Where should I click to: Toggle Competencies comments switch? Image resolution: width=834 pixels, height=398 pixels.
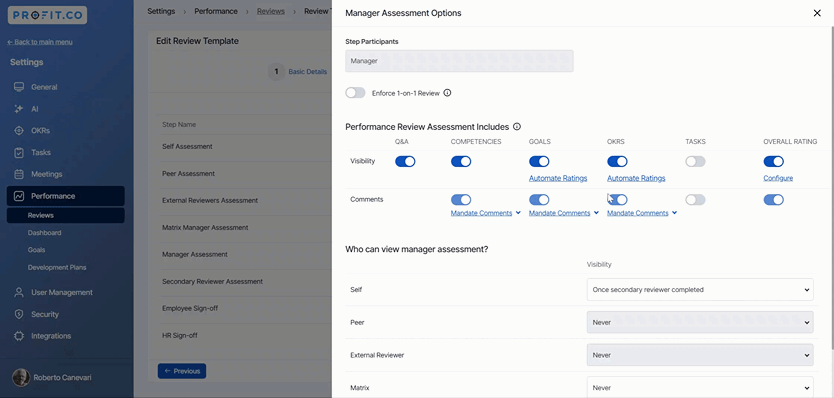click(461, 200)
